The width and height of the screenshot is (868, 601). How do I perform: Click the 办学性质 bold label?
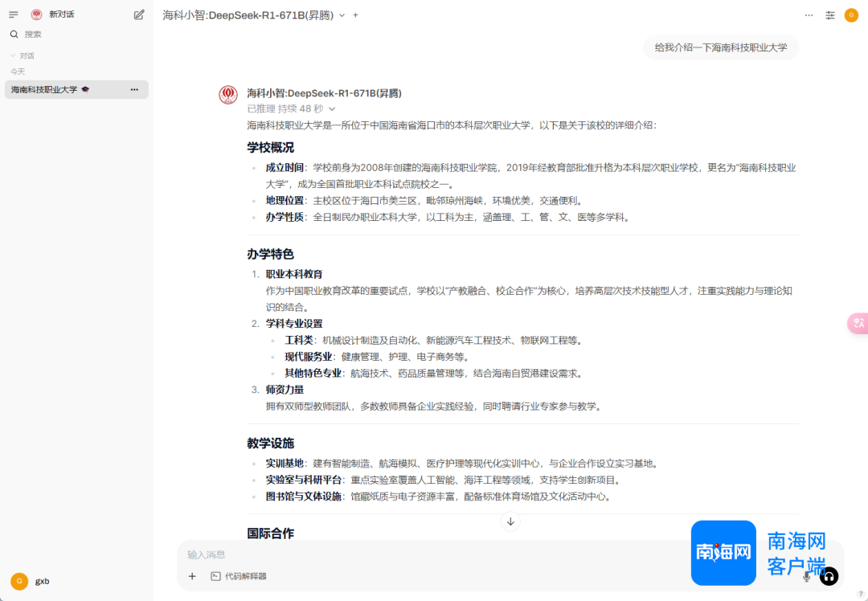[285, 218]
